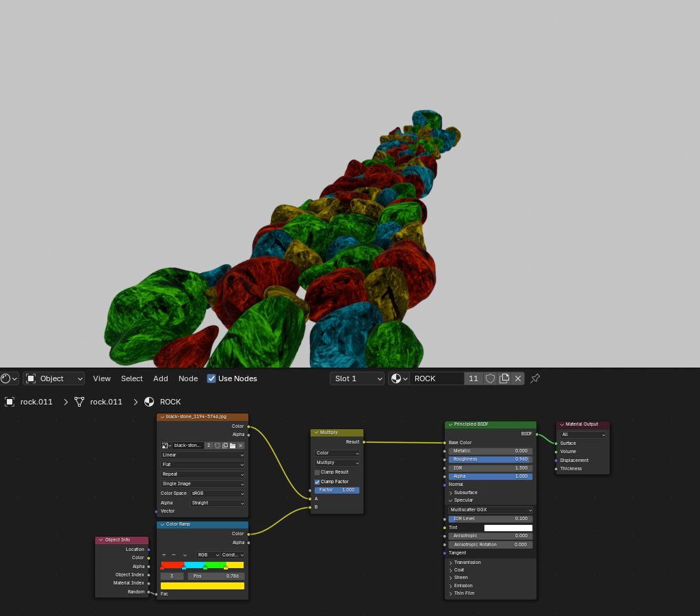The image size is (700, 616).
Task: Duplicate the ROCK material with new-material icon
Action: coord(504,378)
